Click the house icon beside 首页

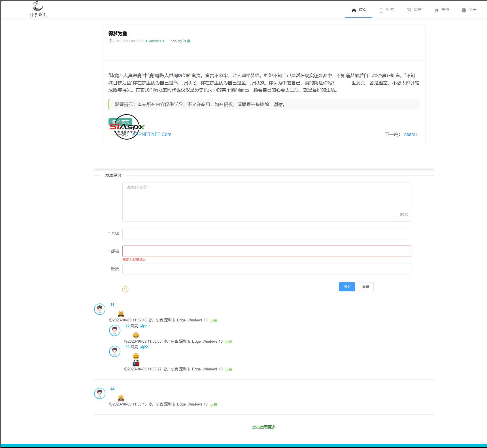(354, 10)
